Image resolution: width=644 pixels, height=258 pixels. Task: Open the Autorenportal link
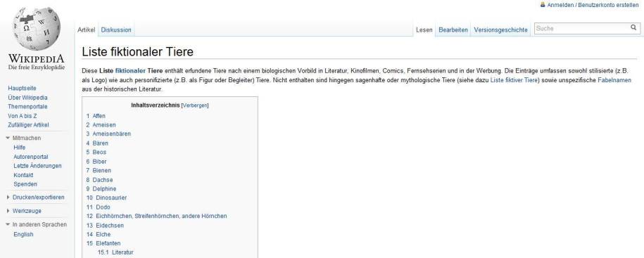coord(31,157)
